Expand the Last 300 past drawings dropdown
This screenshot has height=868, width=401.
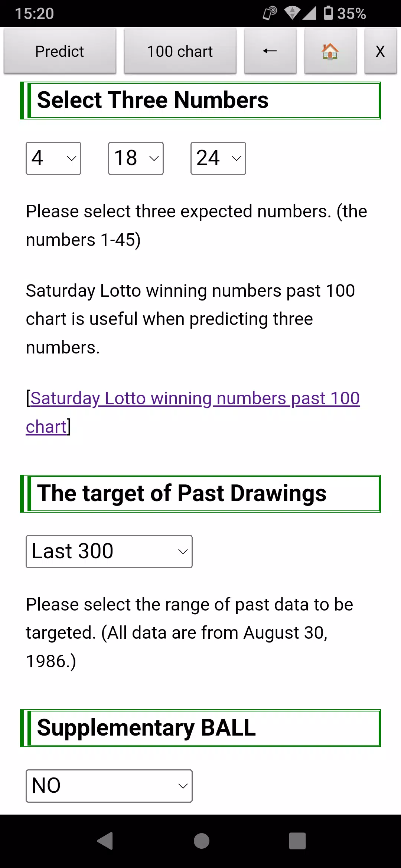109,552
